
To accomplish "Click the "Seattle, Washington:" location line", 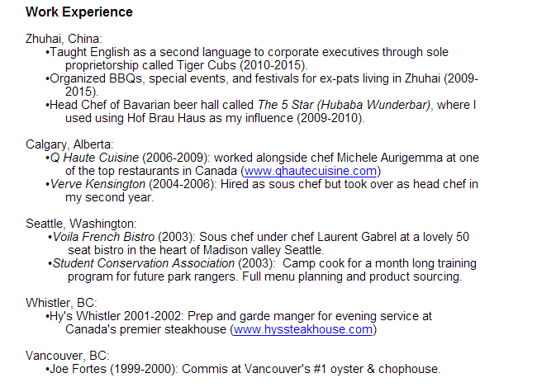I will (x=80, y=224).
